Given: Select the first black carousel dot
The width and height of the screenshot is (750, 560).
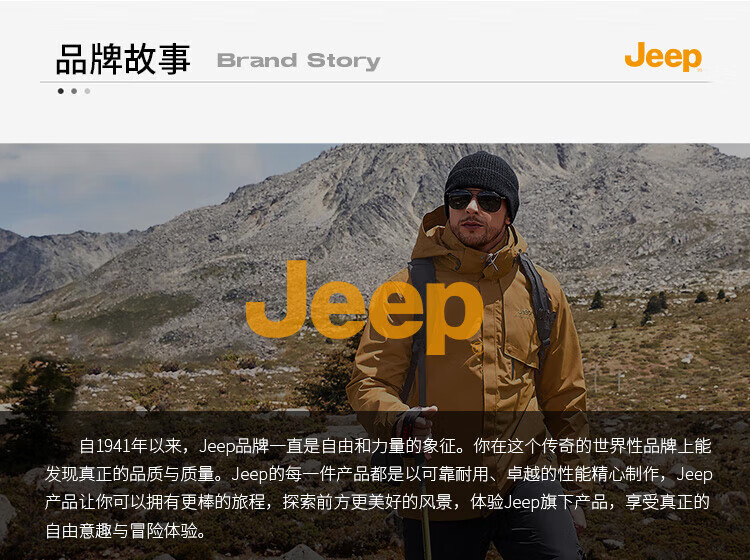Looking at the screenshot, I should (x=61, y=91).
